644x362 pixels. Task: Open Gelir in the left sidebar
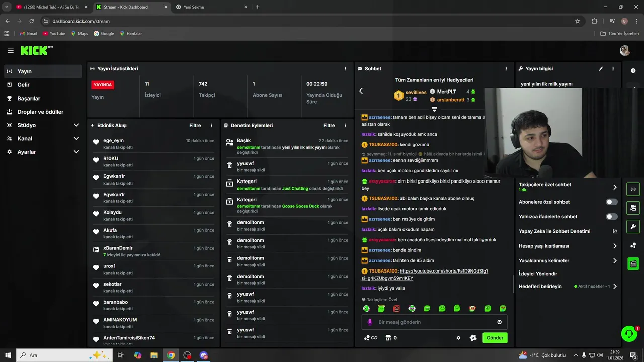click(43, 85)
